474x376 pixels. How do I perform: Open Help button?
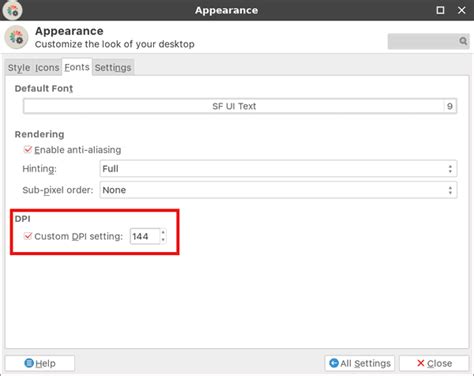[x=40, y=363]
